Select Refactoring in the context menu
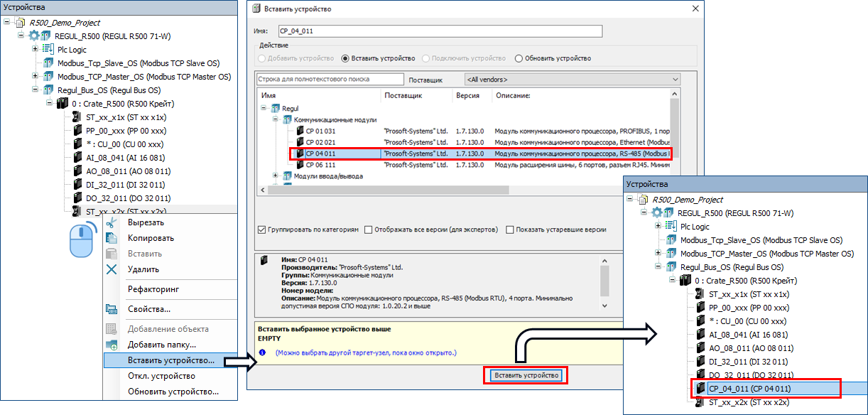 pyautogui.click(x=153, y=289)
